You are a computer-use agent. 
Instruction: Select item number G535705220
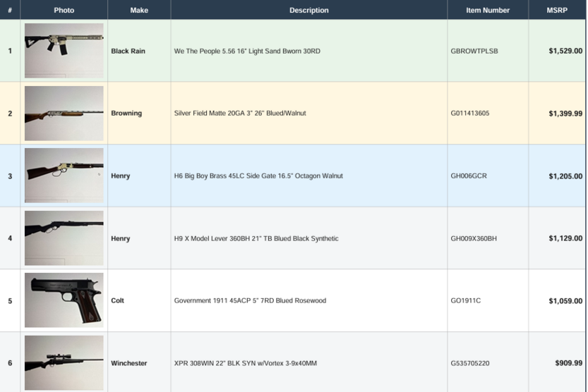pyautogui.click(x=470, y=363)
